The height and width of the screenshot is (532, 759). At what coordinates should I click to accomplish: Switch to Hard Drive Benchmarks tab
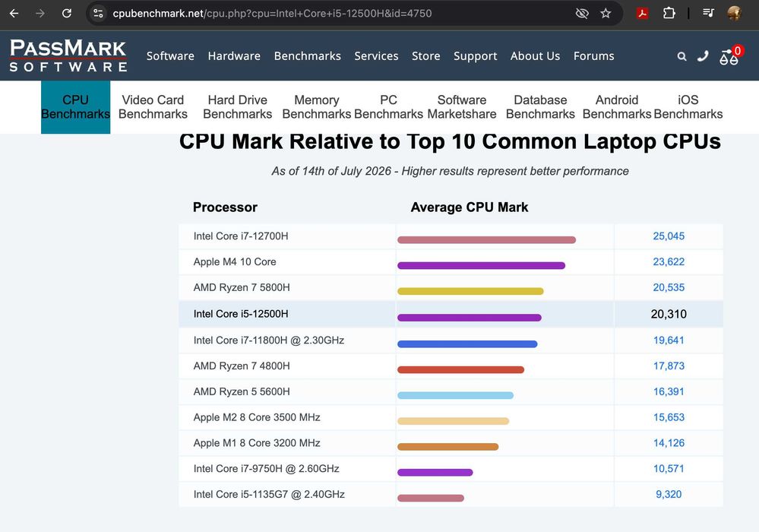pyautogui.click(x=238, y=107)
